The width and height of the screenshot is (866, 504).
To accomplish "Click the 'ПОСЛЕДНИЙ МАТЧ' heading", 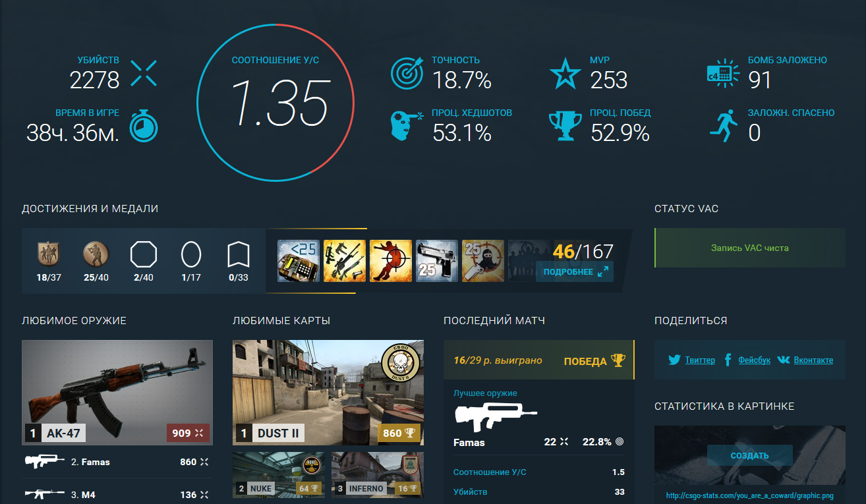I will tap(494, 321).
